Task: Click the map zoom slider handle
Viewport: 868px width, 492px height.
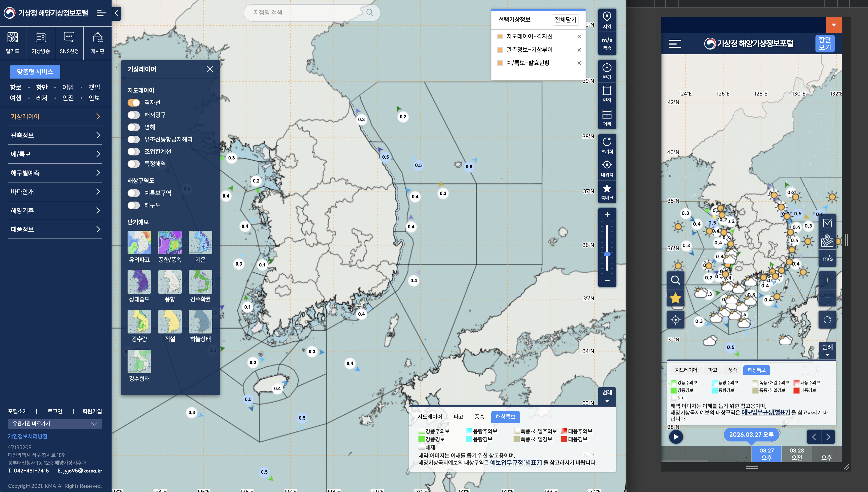Action: (607, 254)
